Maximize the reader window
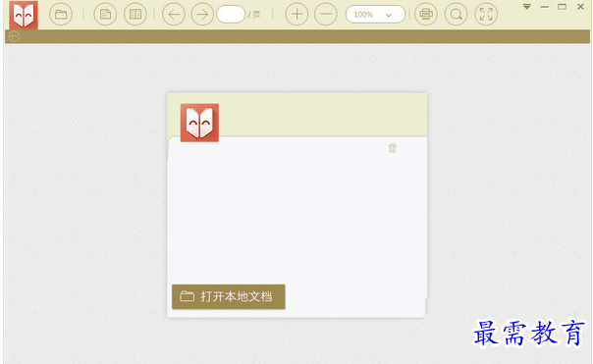 [563, 7]
